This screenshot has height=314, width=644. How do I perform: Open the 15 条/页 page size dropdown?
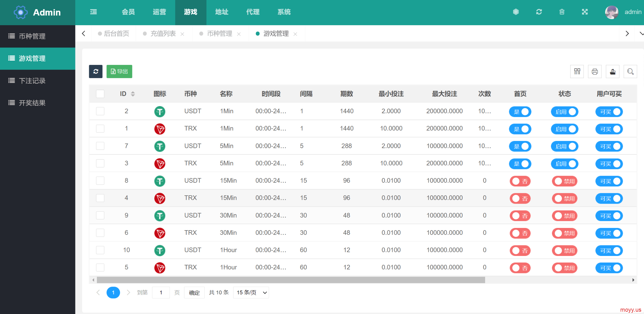[x=251, y=293]
